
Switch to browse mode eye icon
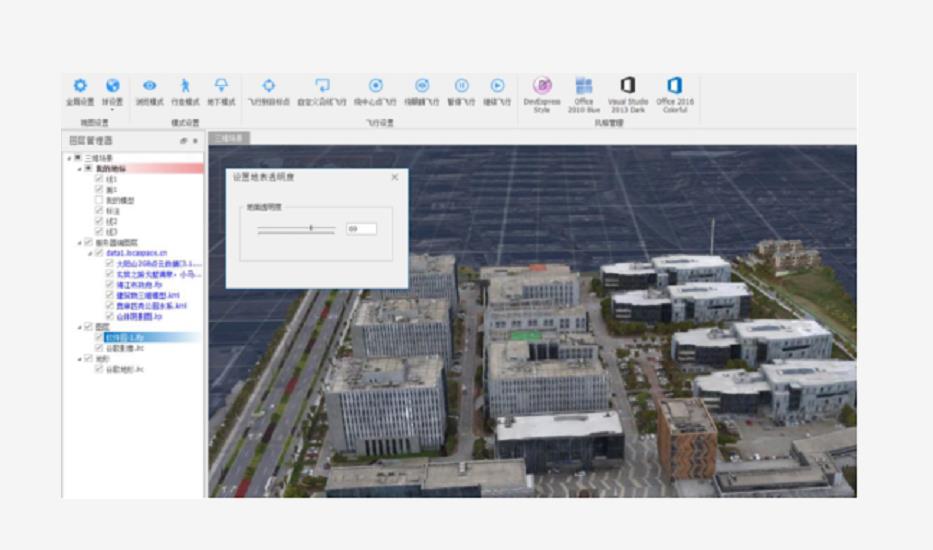coord(149,86)
